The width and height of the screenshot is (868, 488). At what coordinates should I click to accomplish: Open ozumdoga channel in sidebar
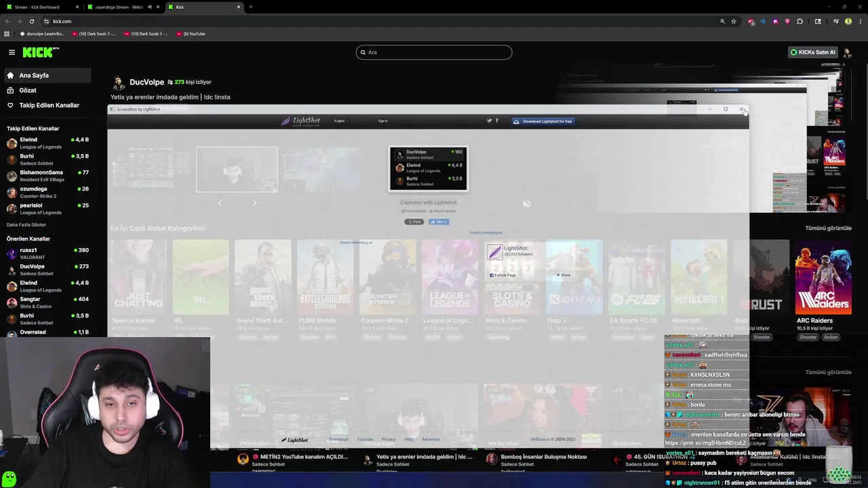(47, 192)
